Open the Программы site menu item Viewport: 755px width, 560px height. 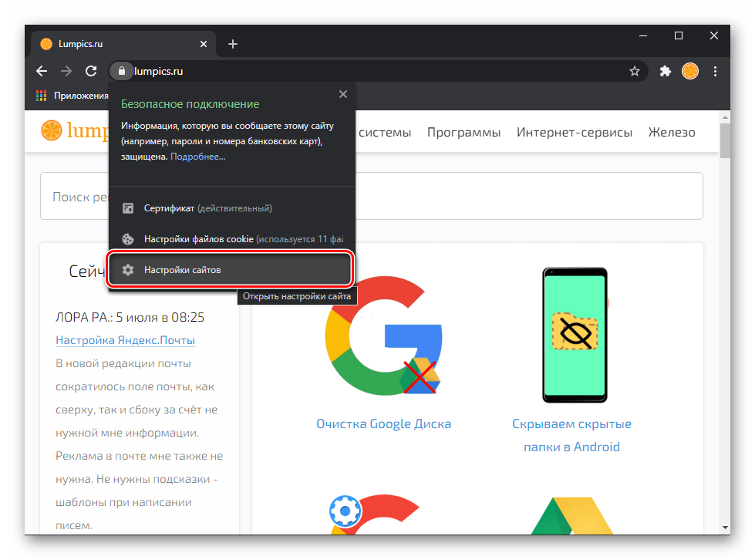coord(463,132)
